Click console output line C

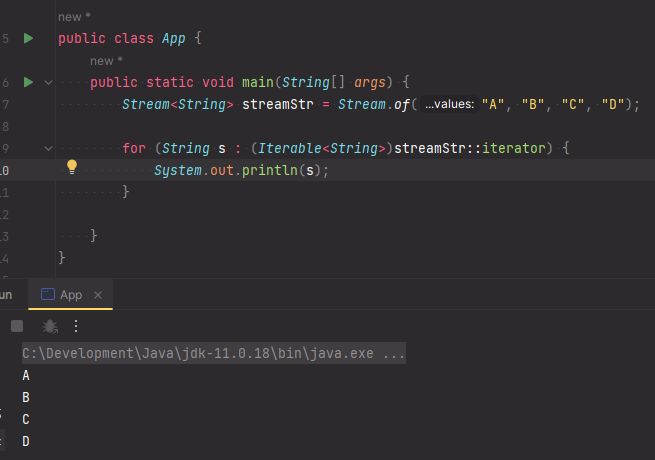[26, 419]
